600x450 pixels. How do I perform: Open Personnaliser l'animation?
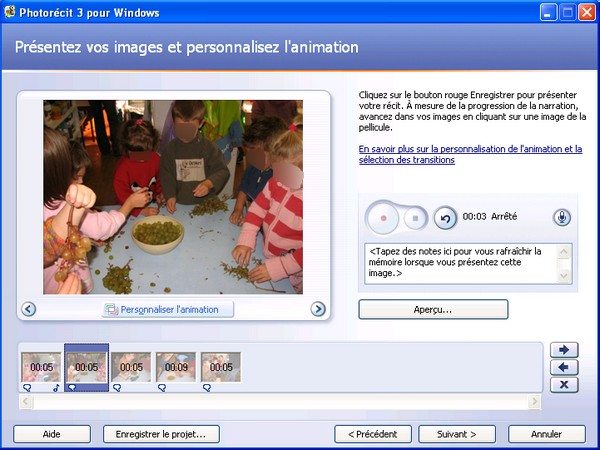pyautogui.click(x=168, y=309)
